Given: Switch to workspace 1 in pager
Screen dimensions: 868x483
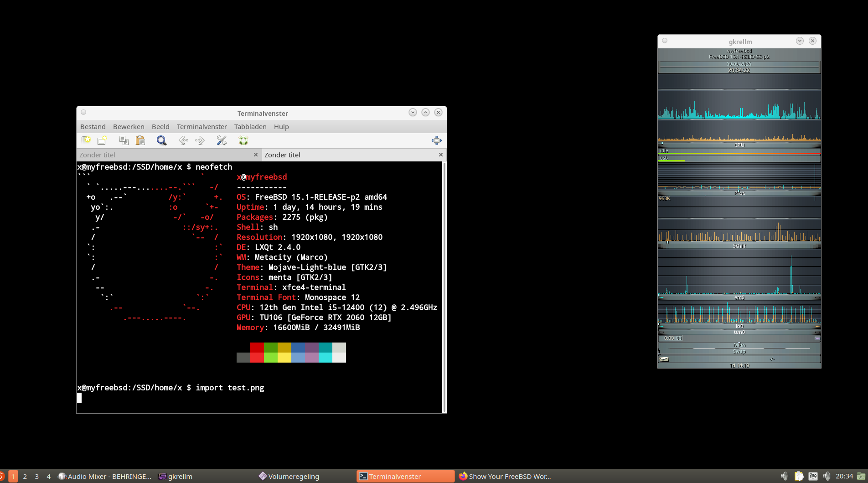Looking at the screenshot, I should coord(13,476).
